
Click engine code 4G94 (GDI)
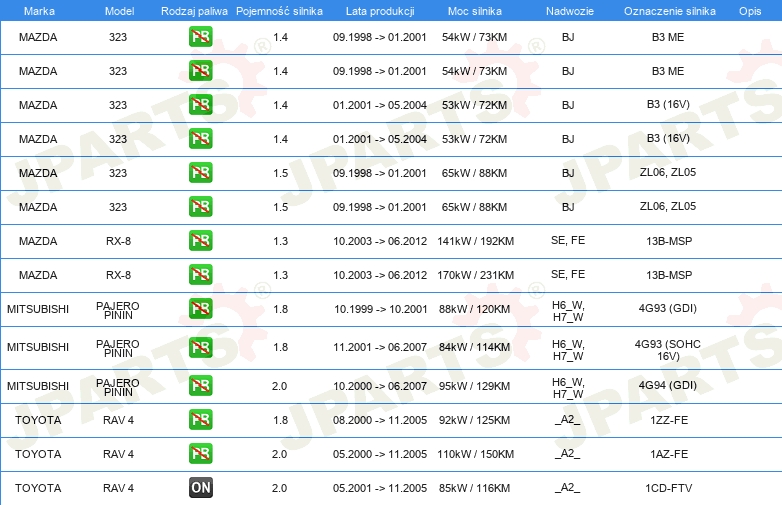[668, 385]
